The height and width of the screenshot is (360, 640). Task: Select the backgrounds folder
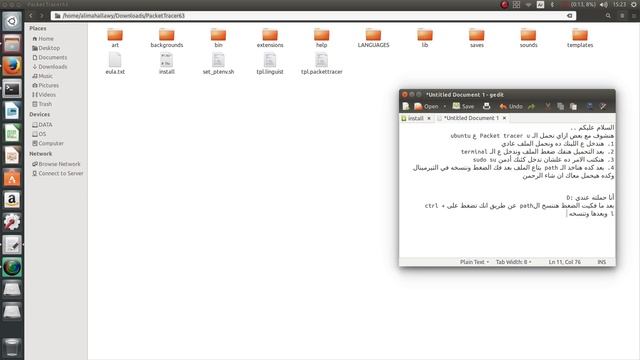pos(167,38)
